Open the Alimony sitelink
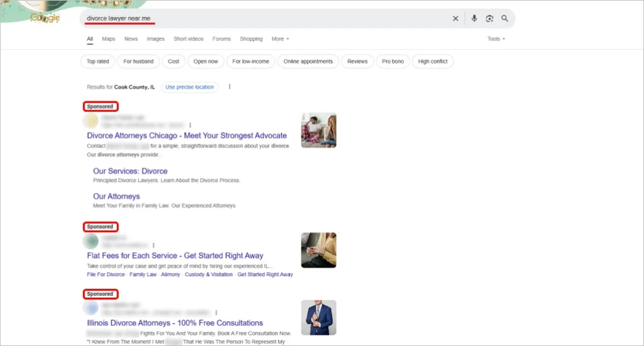The image size is (644, 346). 170,274
